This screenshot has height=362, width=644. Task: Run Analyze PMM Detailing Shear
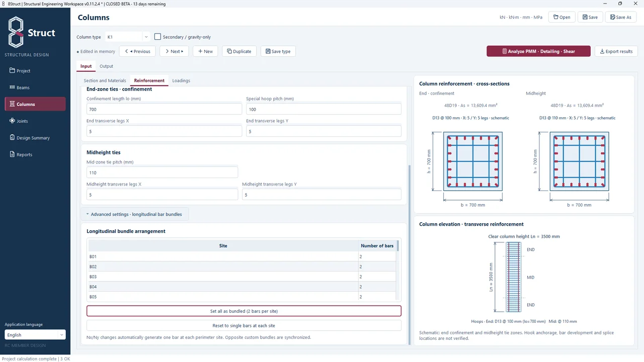(x=538, y=51)
